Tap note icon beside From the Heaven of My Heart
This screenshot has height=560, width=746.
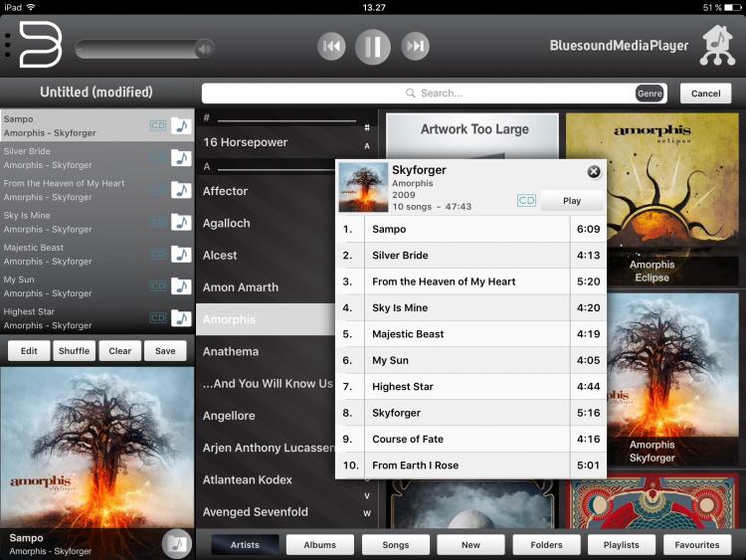click(181, 190)
